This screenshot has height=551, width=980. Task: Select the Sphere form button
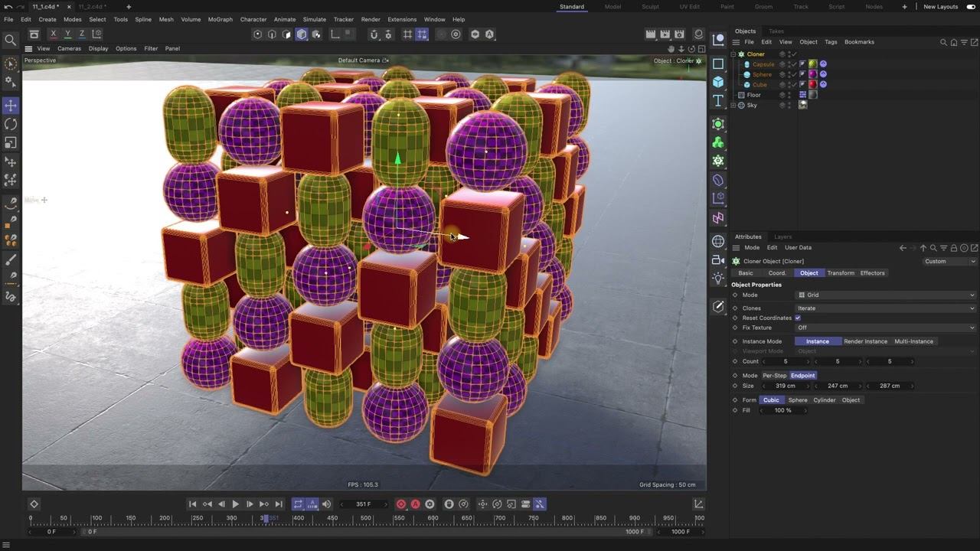pos(798,400)
